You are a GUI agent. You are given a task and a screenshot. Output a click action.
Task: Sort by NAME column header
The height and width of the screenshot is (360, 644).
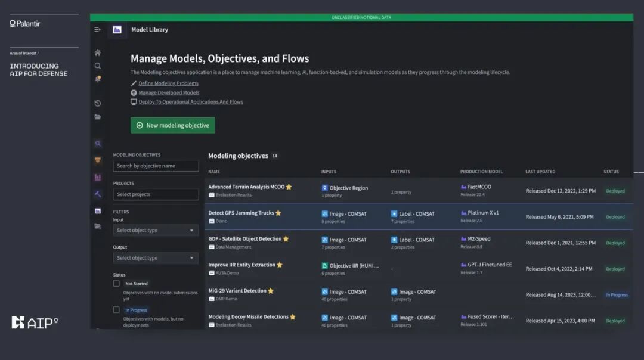point(214,172)
